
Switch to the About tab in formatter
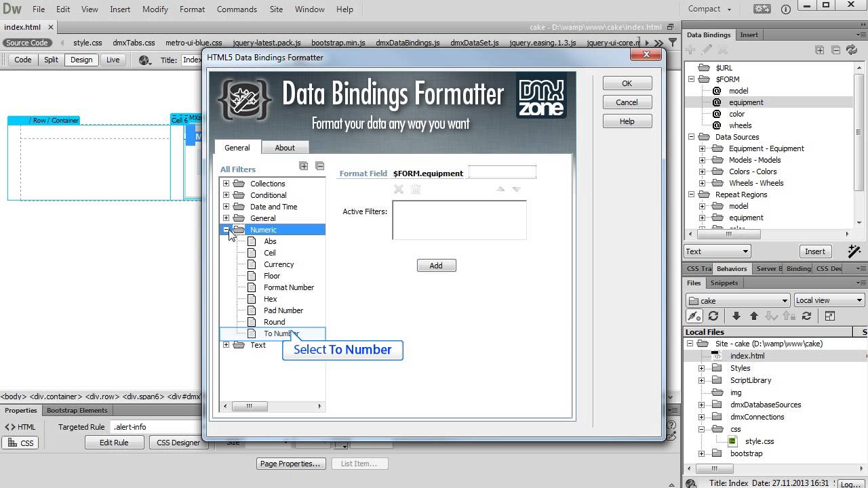pos(285,148)
